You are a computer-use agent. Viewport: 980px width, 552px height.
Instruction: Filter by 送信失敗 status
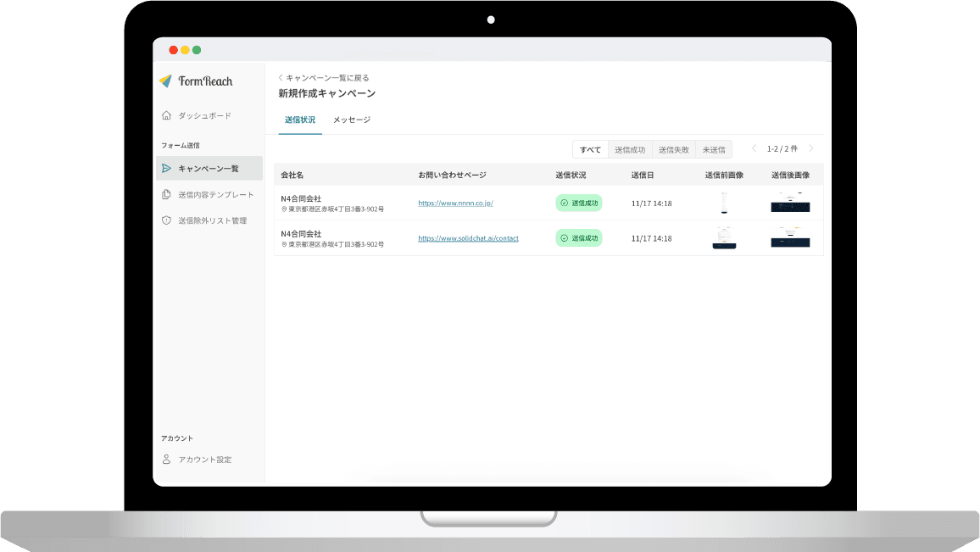[x=673, y=150]
